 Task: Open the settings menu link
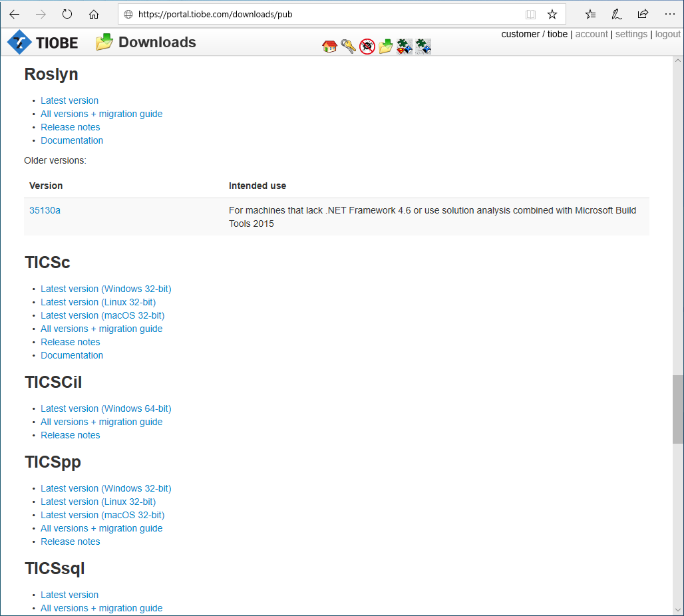point(631,34)
